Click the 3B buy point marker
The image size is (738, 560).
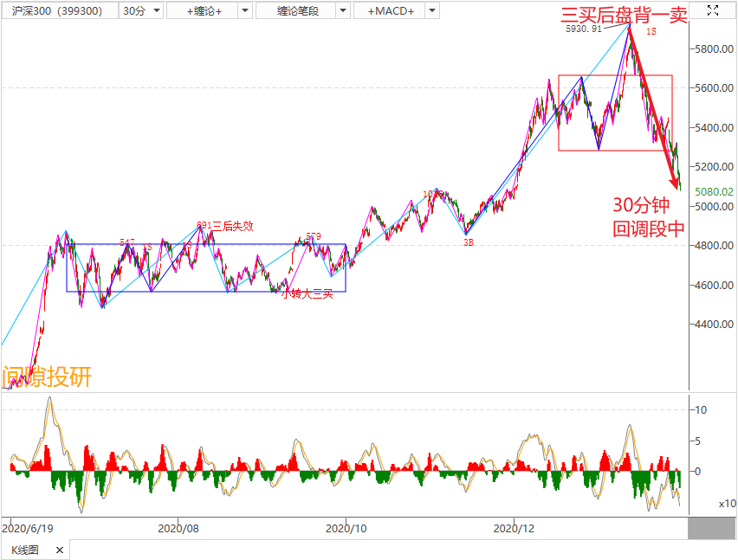coord(468,243)
